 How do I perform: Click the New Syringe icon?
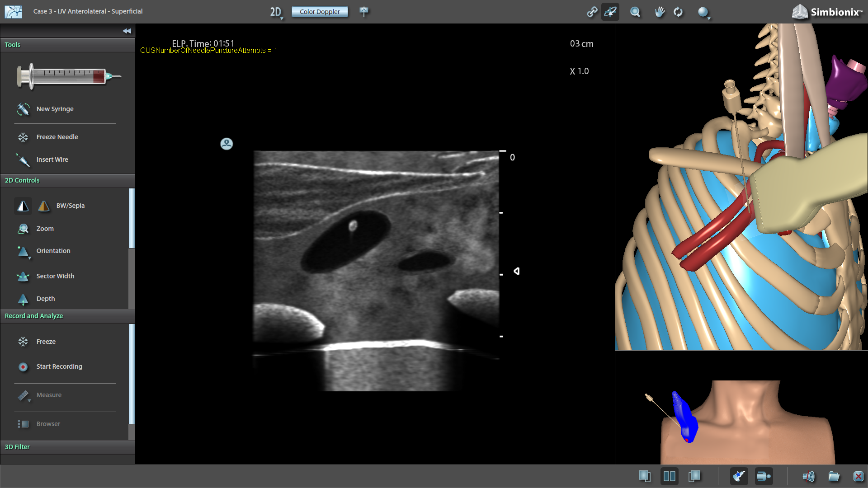coord(23,109)
